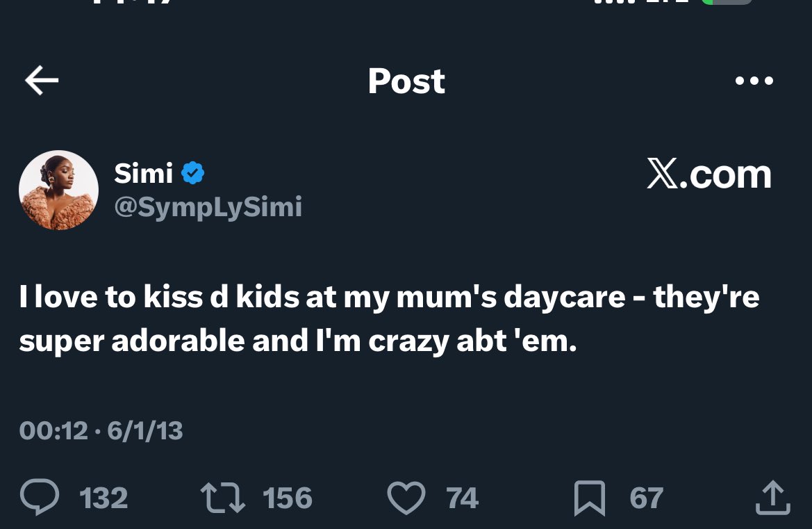Tap the blue verified badge
This screenshot has width=812, height=529.
tap(192, 173)
